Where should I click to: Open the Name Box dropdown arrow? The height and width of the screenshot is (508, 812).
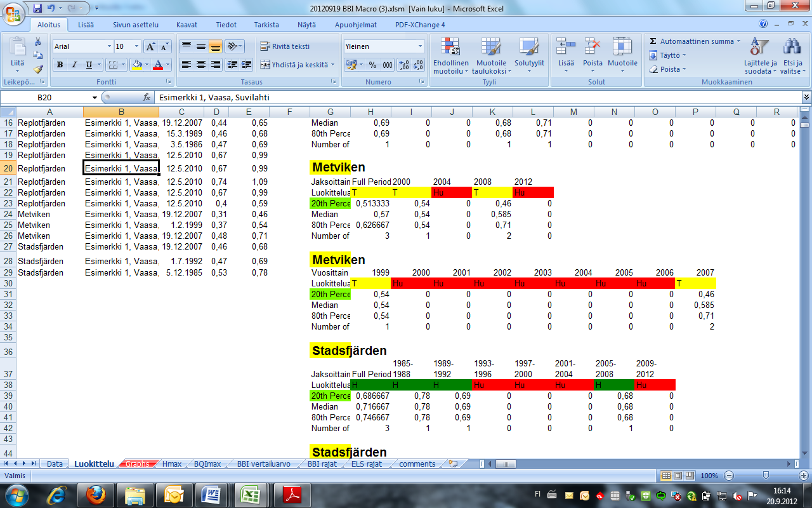[95, 97]
